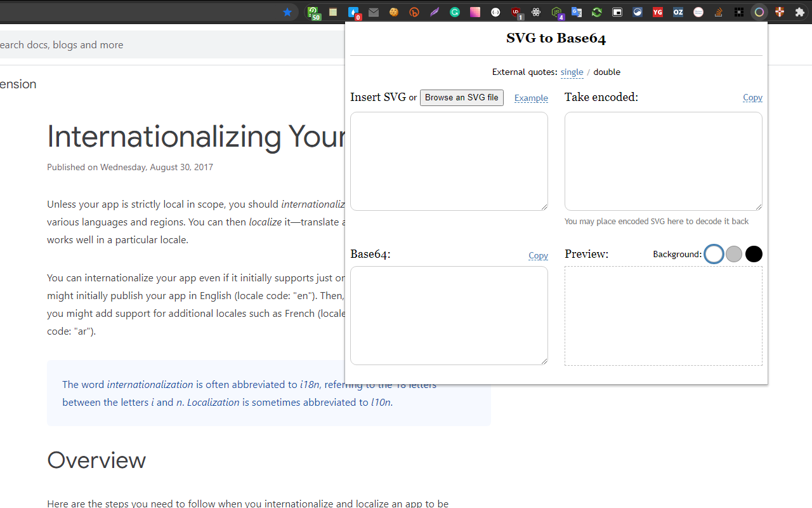Image resolution: width=812 pixels, height=508 pixels.
Task: Open the Stack Overflow extension icon
Action: 719,12
